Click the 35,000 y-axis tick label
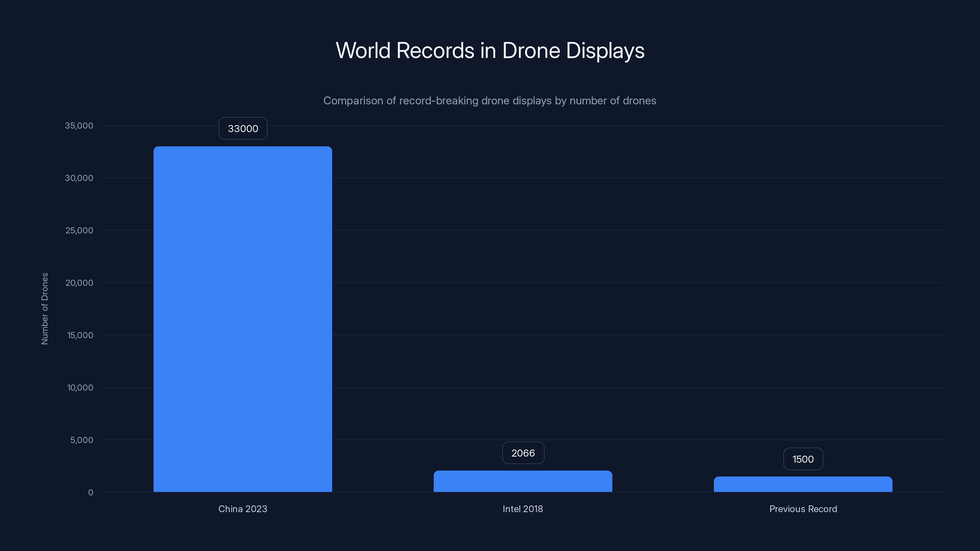Viewport: 980px width, 551px height. tap(79, 126)
